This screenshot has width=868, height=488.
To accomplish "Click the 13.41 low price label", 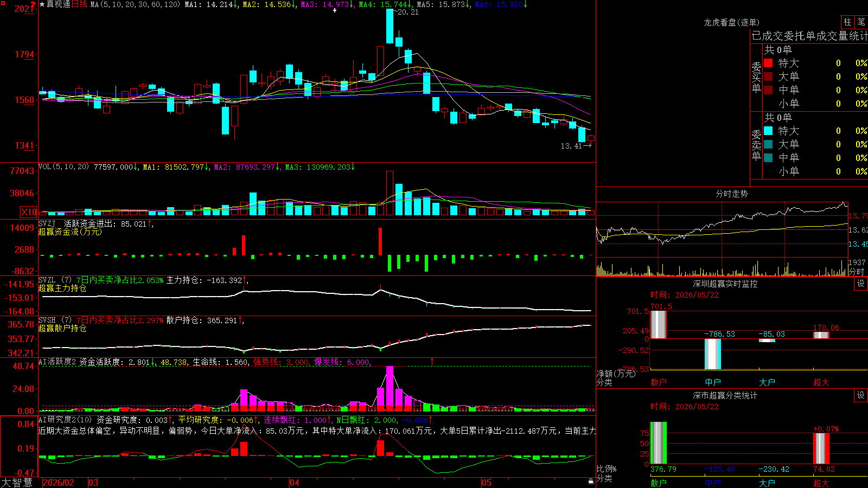I will coord(571,146).
